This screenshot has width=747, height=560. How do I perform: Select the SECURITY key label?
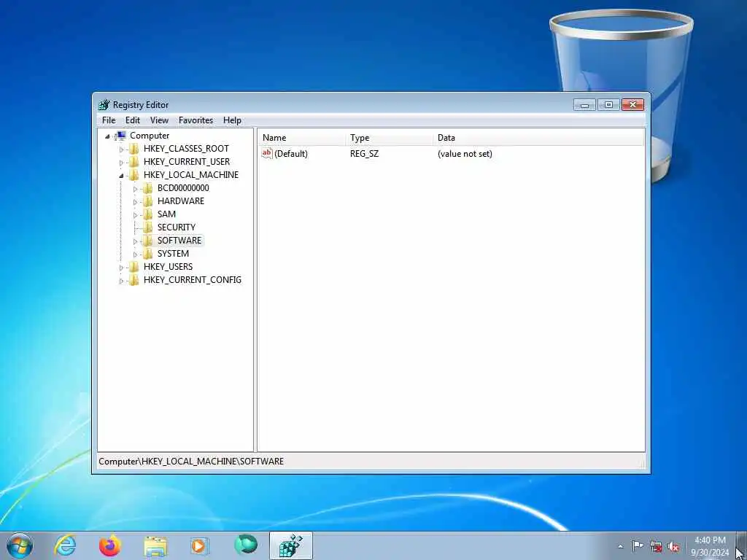coord(177,227)
